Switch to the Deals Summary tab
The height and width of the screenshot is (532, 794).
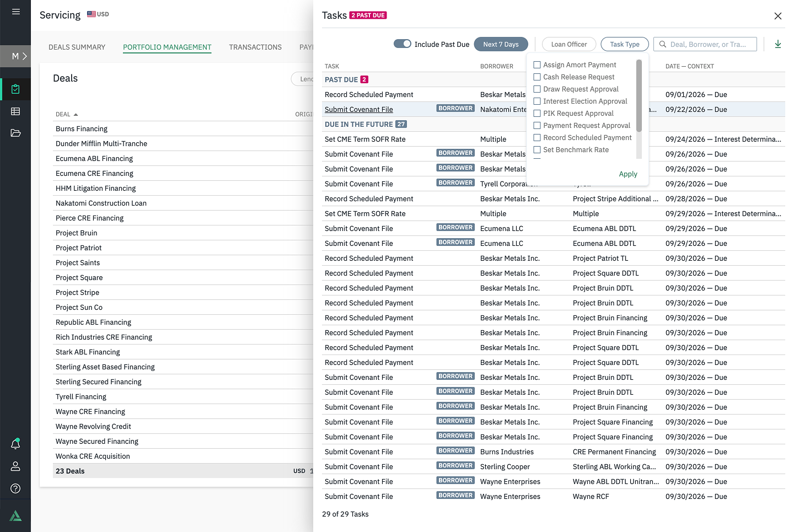tap(77, 47)
